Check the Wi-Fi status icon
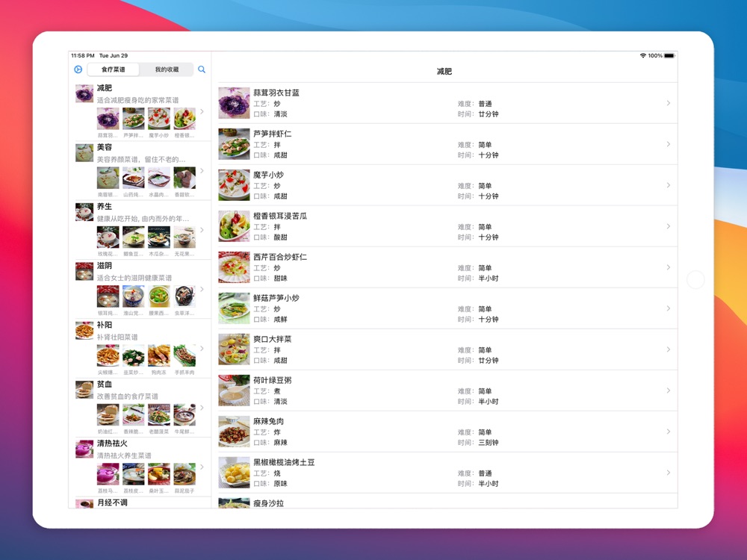747x560 pixels. pyautogui.click(x=642, y=56)
